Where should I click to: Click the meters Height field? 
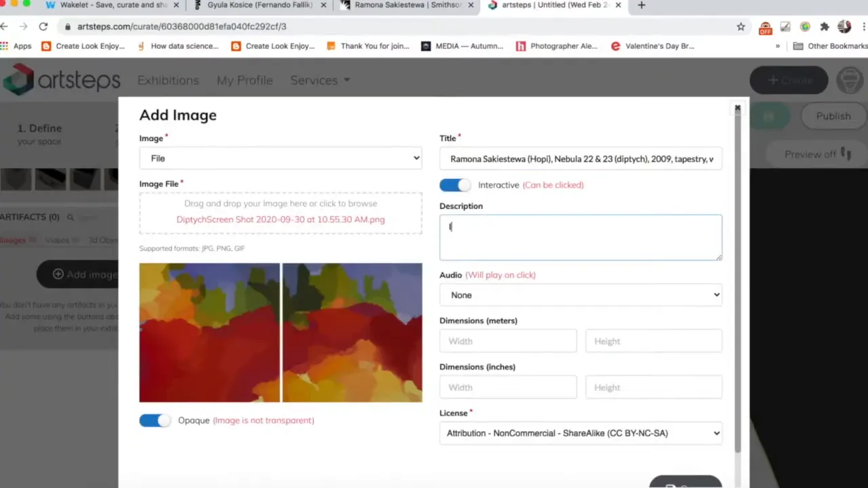click(x=654, y=341)
